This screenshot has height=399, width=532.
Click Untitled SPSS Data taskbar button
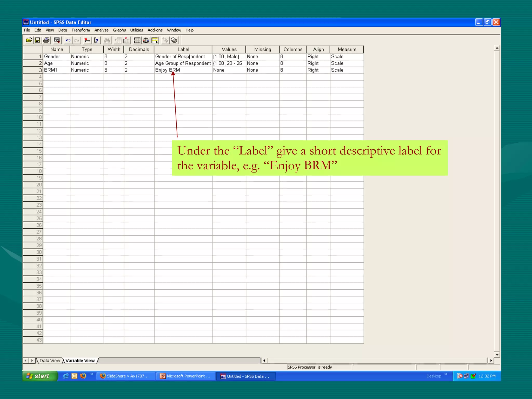coord(246,376)
